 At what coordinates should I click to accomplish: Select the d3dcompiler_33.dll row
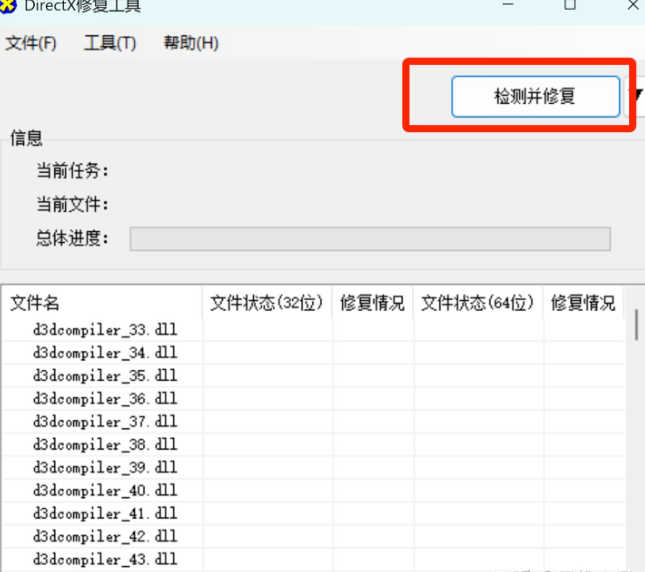coord(313,330)
